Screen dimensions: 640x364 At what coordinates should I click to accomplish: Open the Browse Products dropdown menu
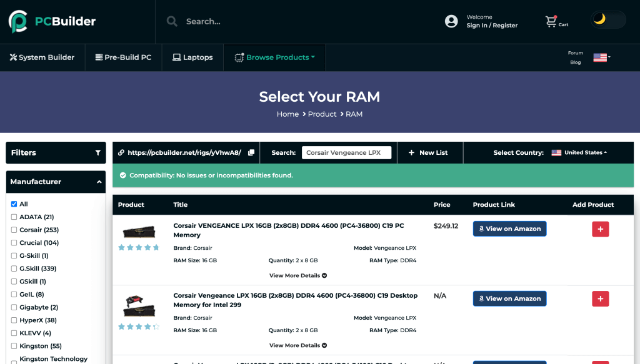click(x=274, y=57)
